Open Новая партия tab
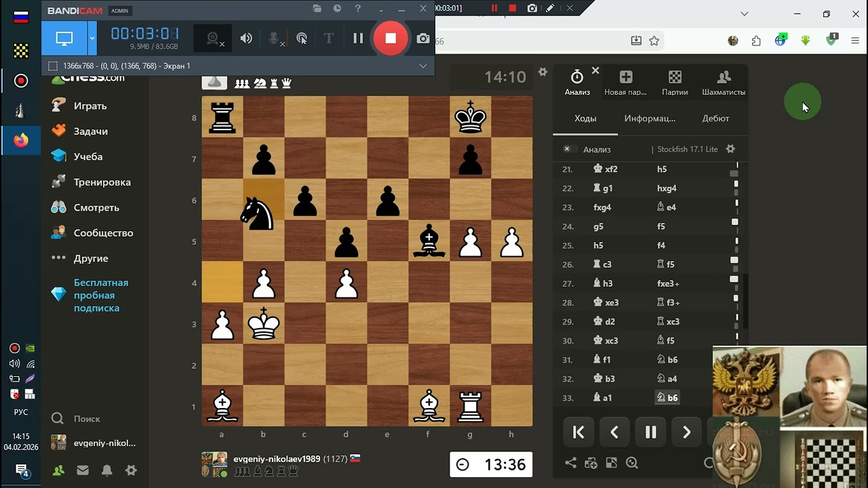868x488 pixels. click(x=625, y=83)
